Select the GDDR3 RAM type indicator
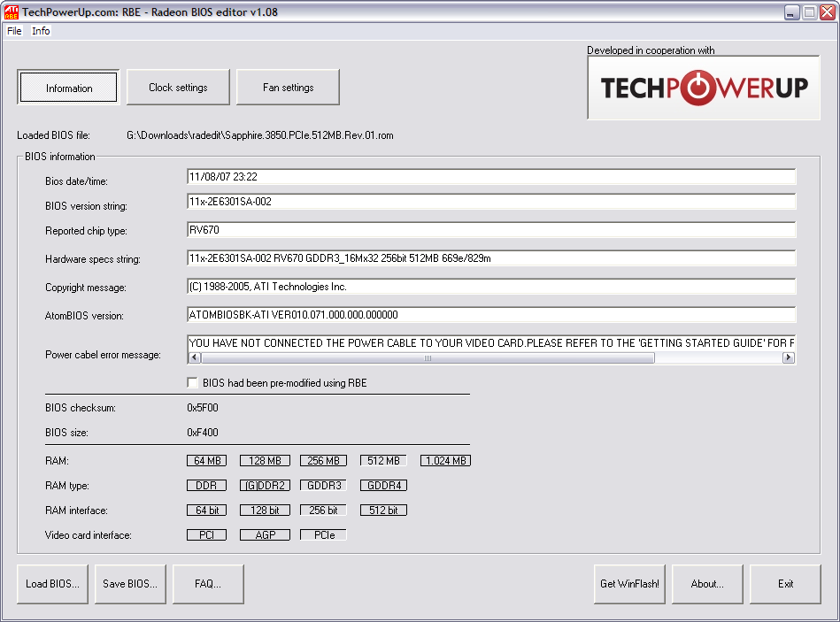 pos(323,486)
